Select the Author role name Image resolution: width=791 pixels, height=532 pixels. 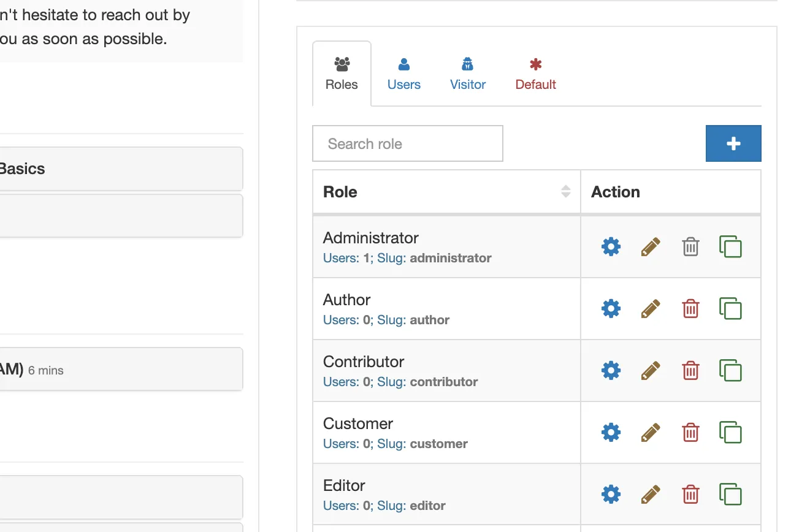coord(347,300)
